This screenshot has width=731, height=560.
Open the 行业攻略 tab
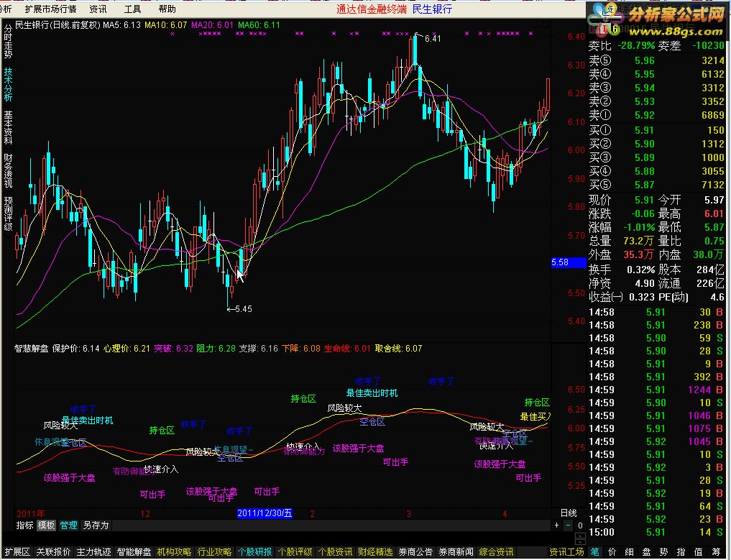[x=214, y=552]
